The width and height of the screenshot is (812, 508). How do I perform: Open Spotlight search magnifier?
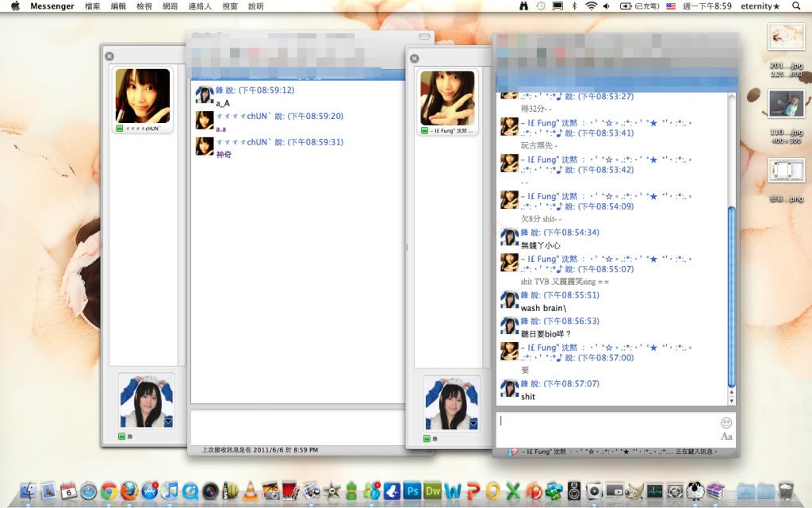tap(796, 6)
